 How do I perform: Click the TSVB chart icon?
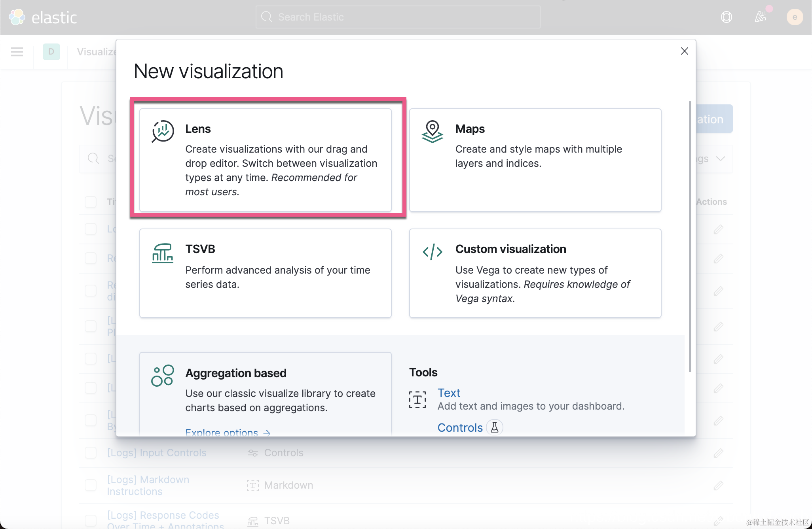163,253
